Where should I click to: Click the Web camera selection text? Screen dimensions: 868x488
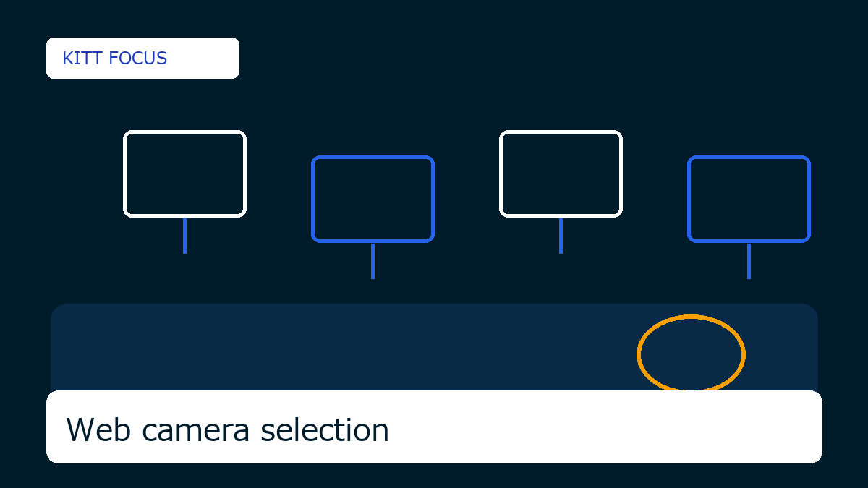tap(227, 429)
